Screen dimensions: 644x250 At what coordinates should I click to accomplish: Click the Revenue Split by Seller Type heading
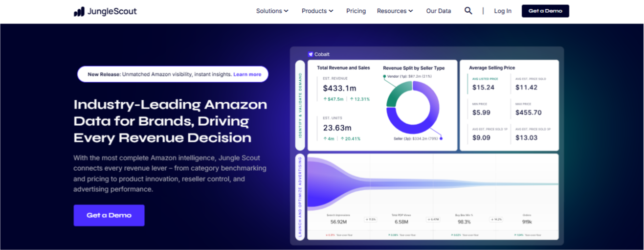tap(413, 68)
